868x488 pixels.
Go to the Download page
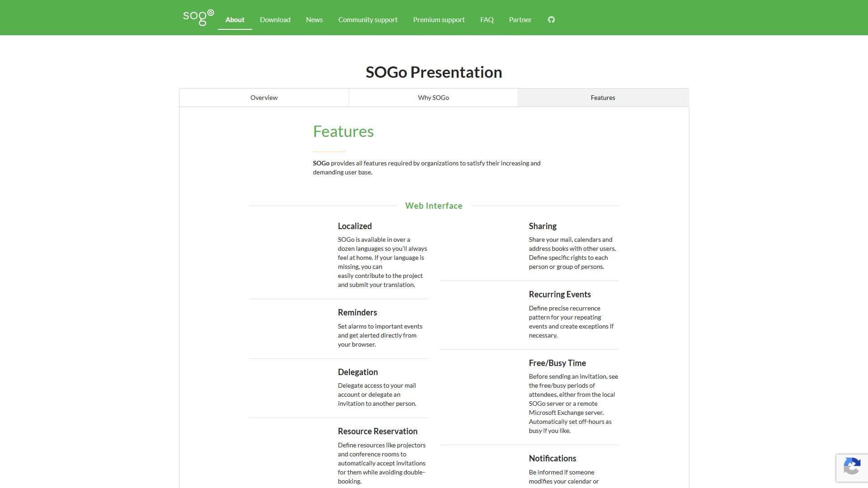(275, 19)
